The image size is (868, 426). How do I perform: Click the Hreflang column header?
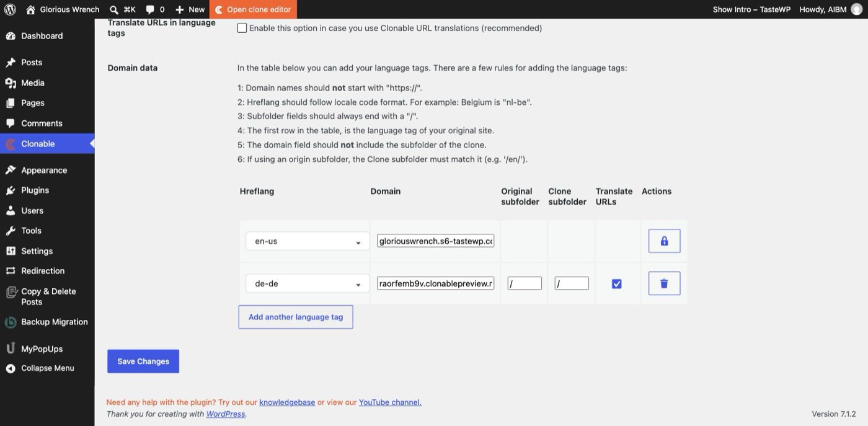tap(257, 191)
